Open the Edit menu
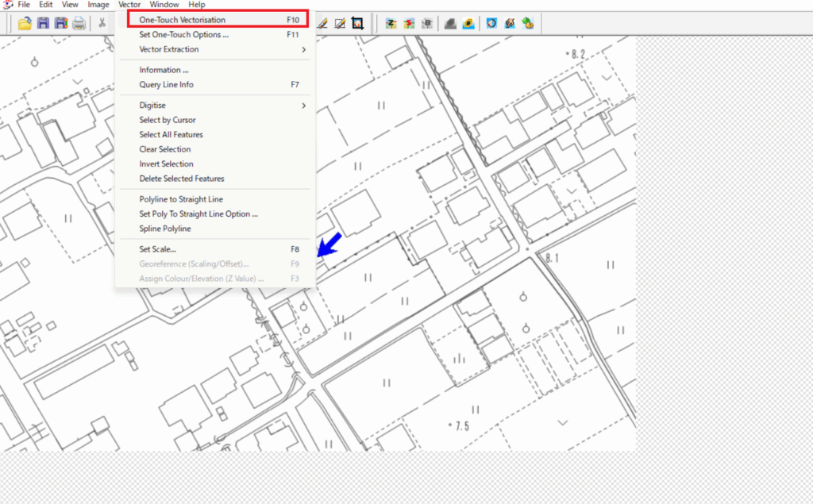The width and height of the screenshot is (813, 504). coord(45,5)
